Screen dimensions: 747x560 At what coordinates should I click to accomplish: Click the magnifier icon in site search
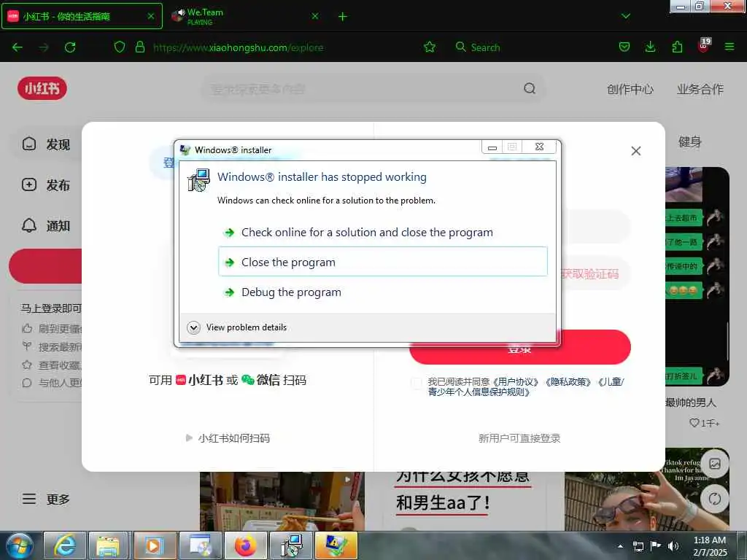point(530,88)
